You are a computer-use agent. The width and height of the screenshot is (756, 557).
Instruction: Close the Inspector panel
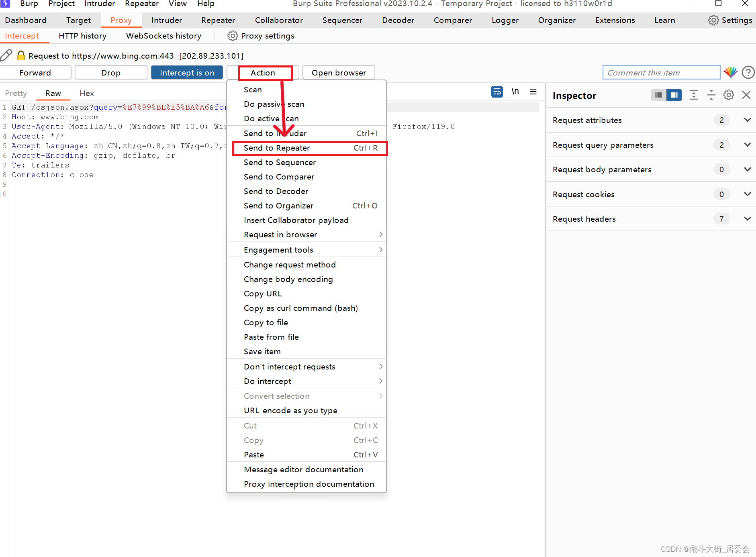click(x=746, y=95)
